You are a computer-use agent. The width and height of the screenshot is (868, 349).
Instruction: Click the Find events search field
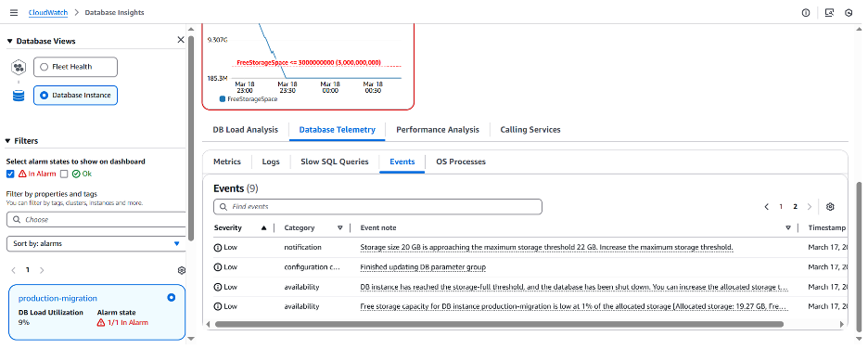click(x=377, y=207)
